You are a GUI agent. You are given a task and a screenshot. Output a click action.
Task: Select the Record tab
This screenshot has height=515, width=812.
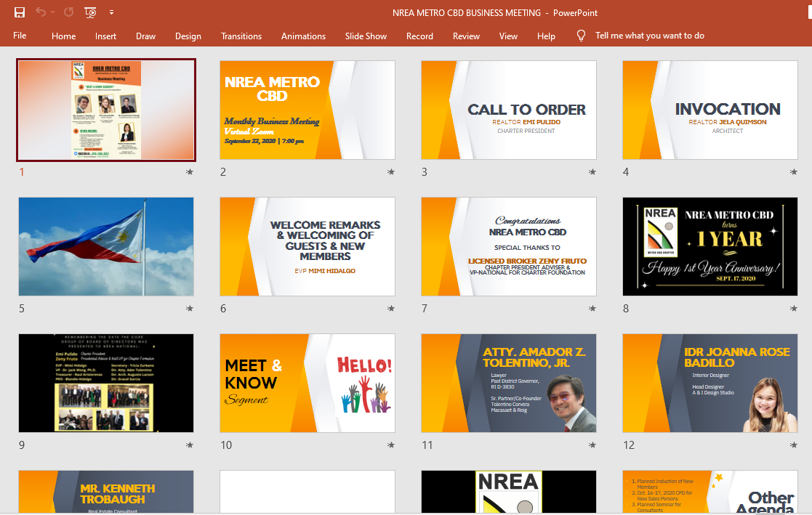(x=419, y=36)
